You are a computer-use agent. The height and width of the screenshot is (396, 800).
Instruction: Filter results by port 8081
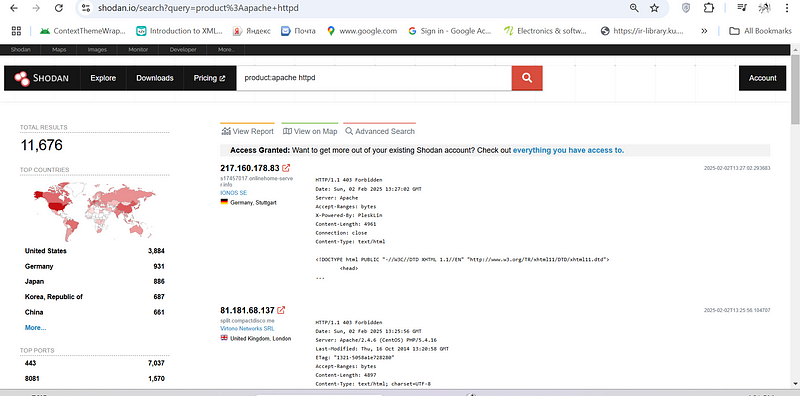pyautogui.click(x=94, y=379)
